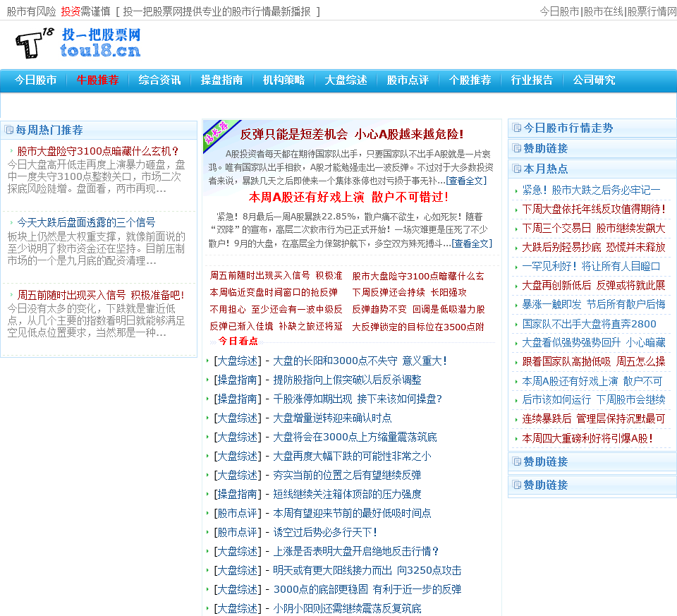Image resolution: width=677 pixels, height=616 pixels.
Task: Open article 短线继续关注箱体顶部的压力强度
Action: (347, 494)
